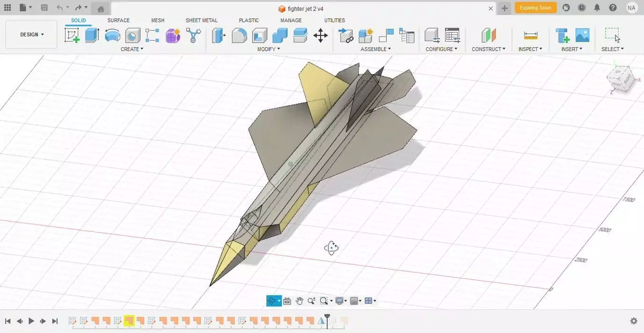Viewport: 644px width, 333px height.
Task: Select the Create Form tool
Action: click(x=173, y=36)
